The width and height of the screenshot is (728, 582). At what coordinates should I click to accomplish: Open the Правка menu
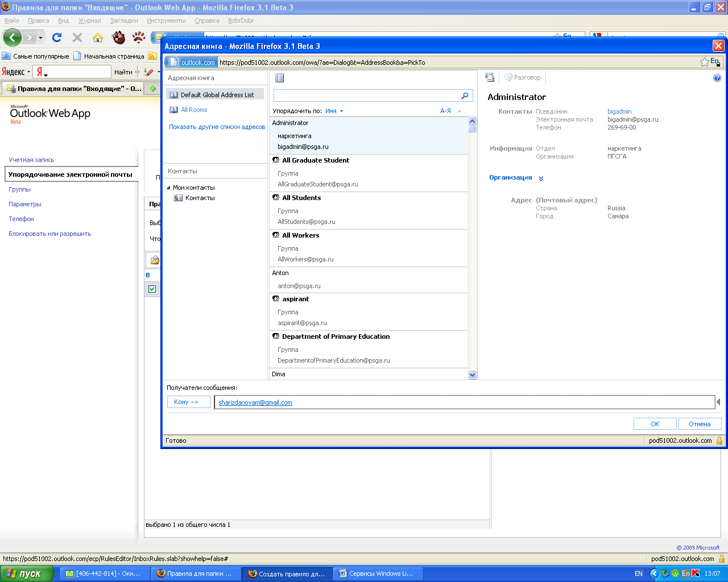38,20
